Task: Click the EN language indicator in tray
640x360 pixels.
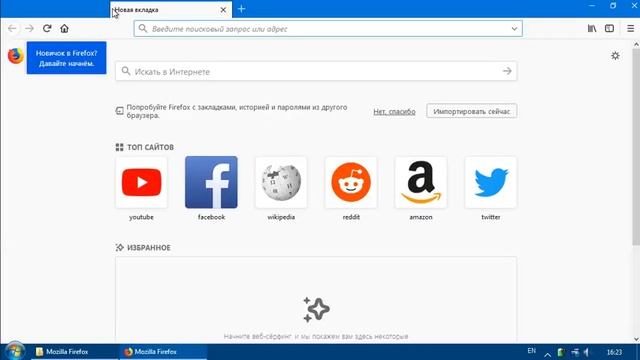Action: coord(531,351)
